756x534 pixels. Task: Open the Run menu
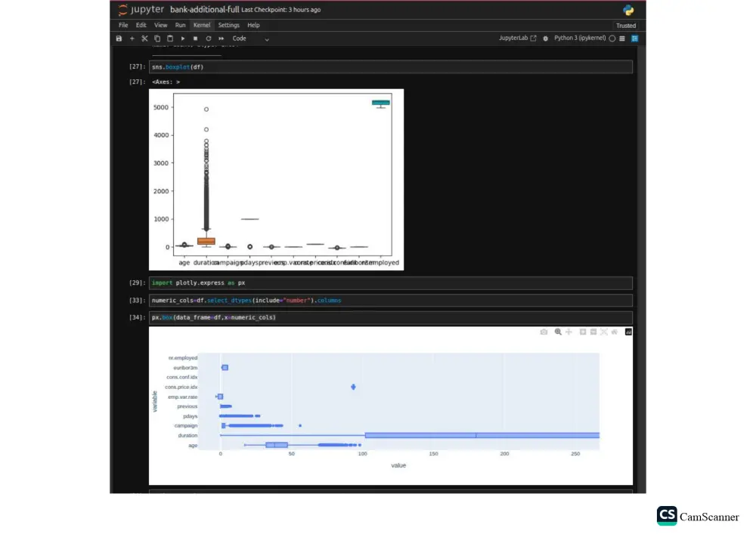coord(180,25)
